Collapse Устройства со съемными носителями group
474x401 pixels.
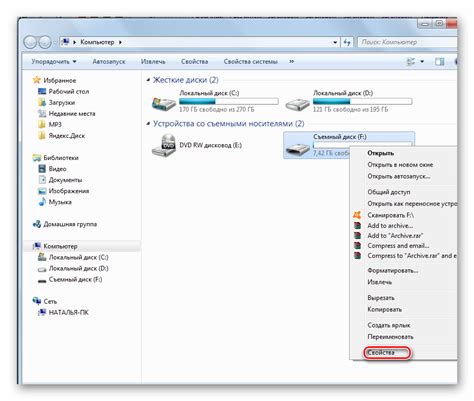148,124
